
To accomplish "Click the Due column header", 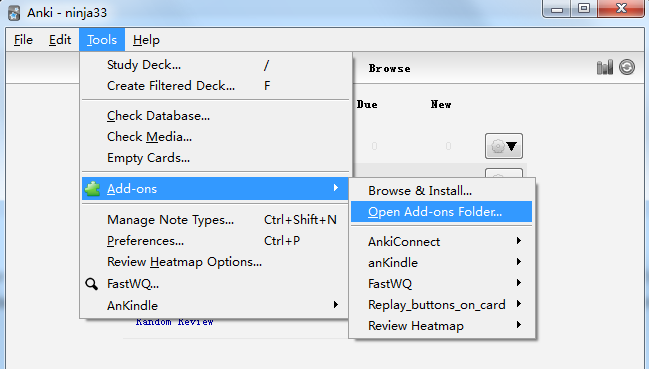I will pos(367,105).
